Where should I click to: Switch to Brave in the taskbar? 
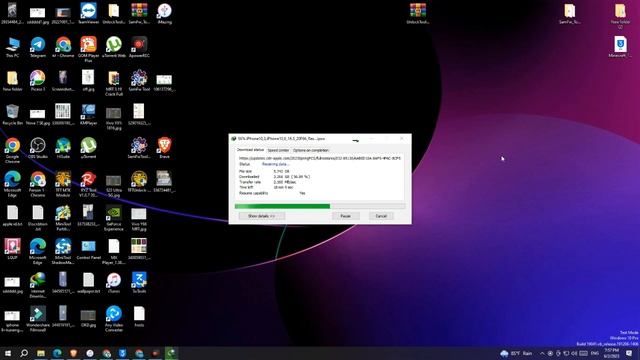pos(73,353)
